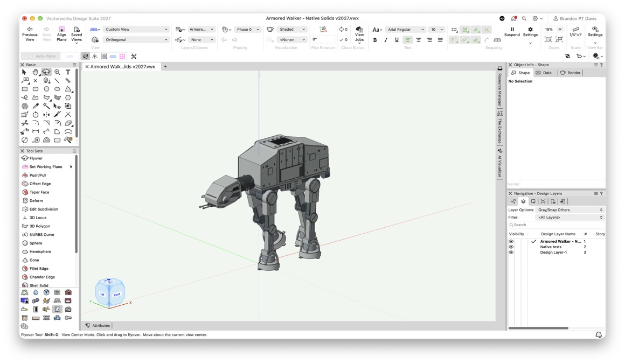Open the Shaded render mode dropdown
625x364 pixels.
click(x=292, y=30)
